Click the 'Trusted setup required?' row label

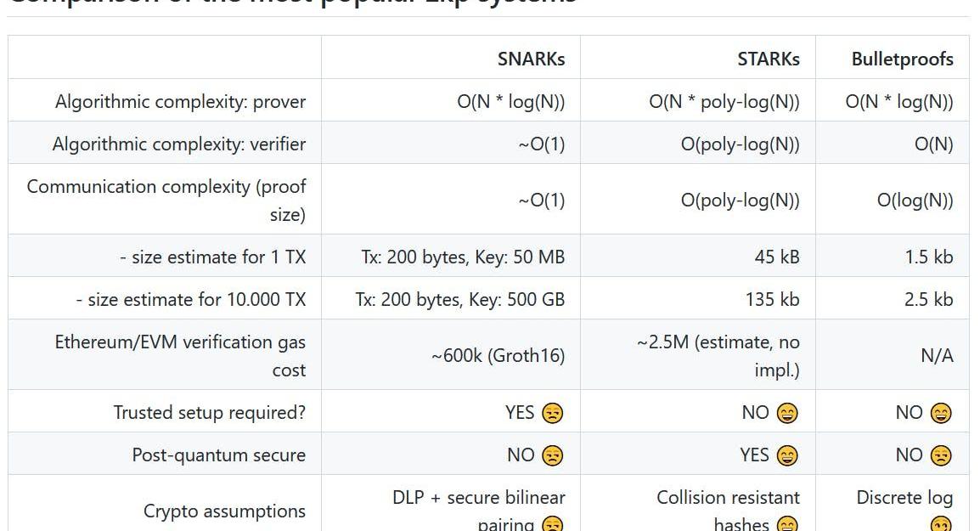tap(210, 413)
